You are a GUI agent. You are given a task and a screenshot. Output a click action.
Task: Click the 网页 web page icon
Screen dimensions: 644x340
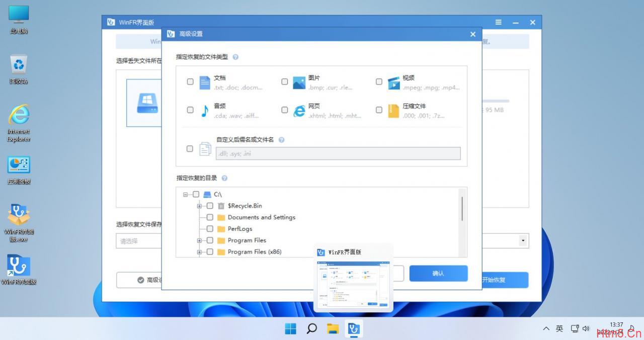[299, 111]
